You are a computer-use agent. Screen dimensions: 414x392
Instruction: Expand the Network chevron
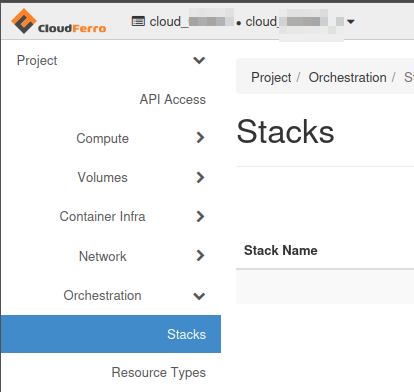(x=200, y=256)
